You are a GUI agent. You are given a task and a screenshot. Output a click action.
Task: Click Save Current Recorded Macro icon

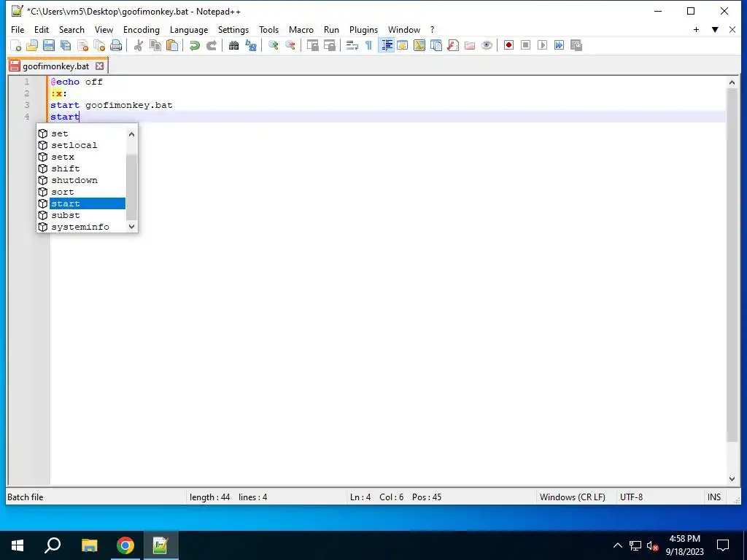click(576, 45)
